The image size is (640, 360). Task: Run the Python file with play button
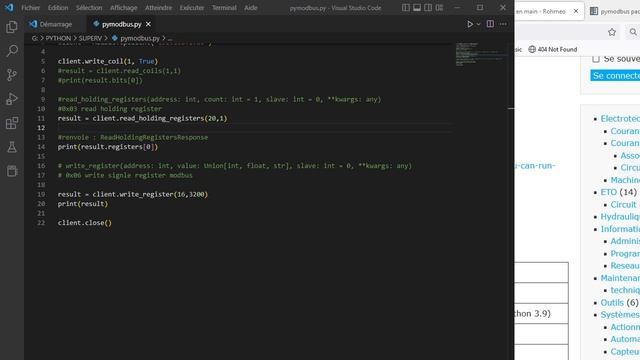[x=470, y=24]
